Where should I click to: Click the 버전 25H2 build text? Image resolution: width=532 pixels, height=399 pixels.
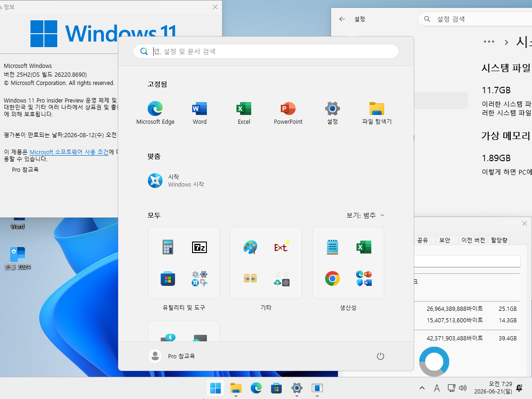(45, 75)
